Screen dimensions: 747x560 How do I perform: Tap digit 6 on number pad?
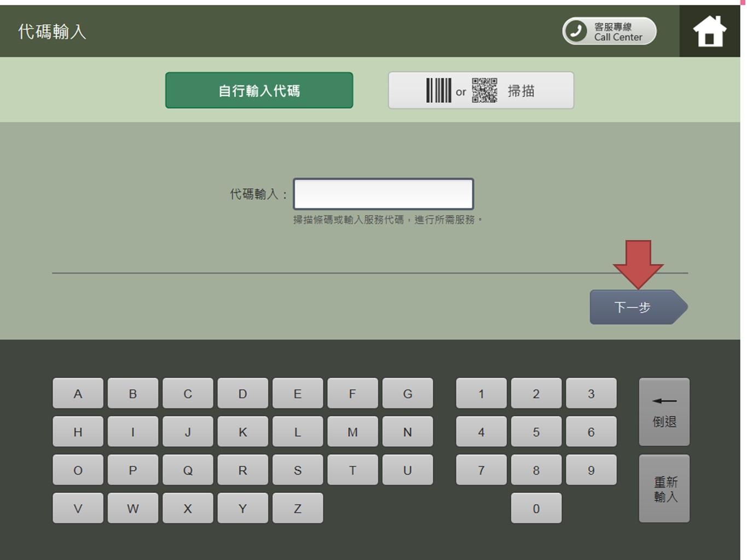591,431
